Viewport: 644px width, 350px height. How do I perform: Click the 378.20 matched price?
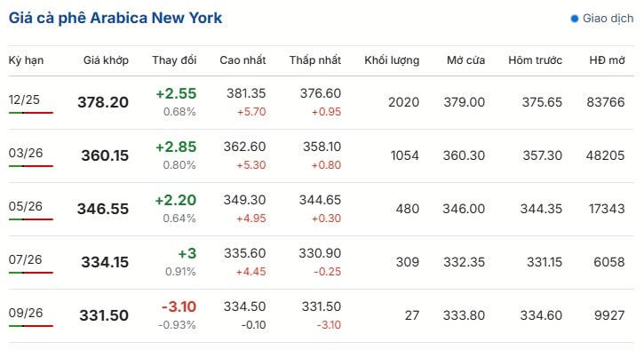[103, 102]
